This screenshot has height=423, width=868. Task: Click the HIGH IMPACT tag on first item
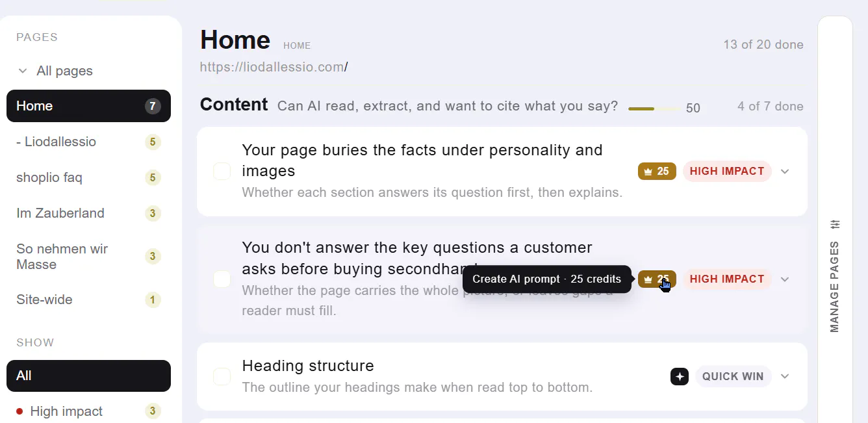point(727,172)
